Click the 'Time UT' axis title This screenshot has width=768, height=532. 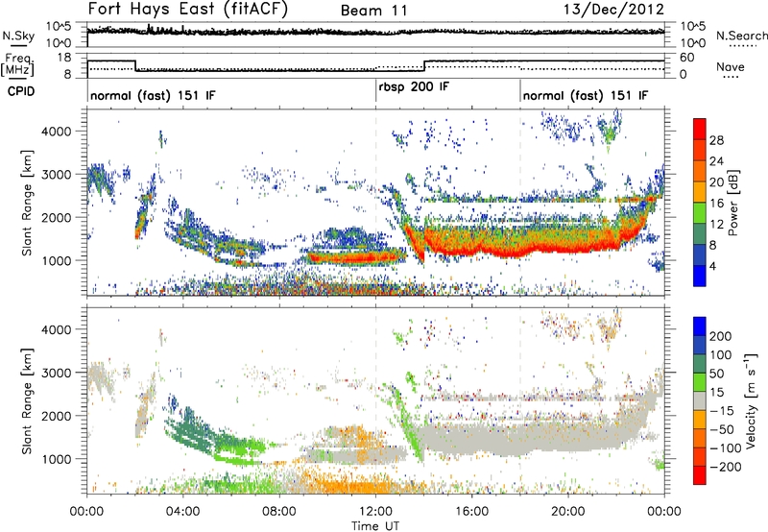click(375, 526)
